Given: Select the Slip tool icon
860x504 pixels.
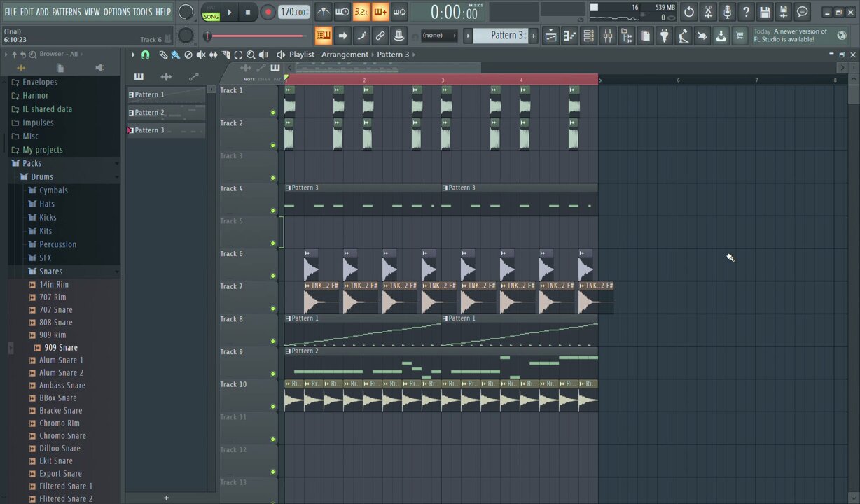Looking at the screenshot, I should pos(214,55).
